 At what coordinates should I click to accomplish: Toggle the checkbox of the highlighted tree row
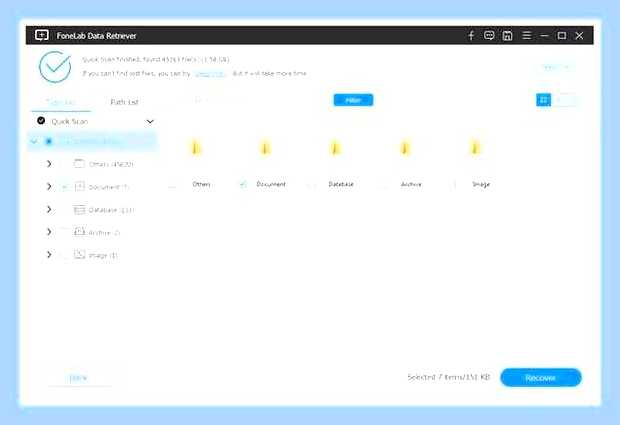[49, 141]
